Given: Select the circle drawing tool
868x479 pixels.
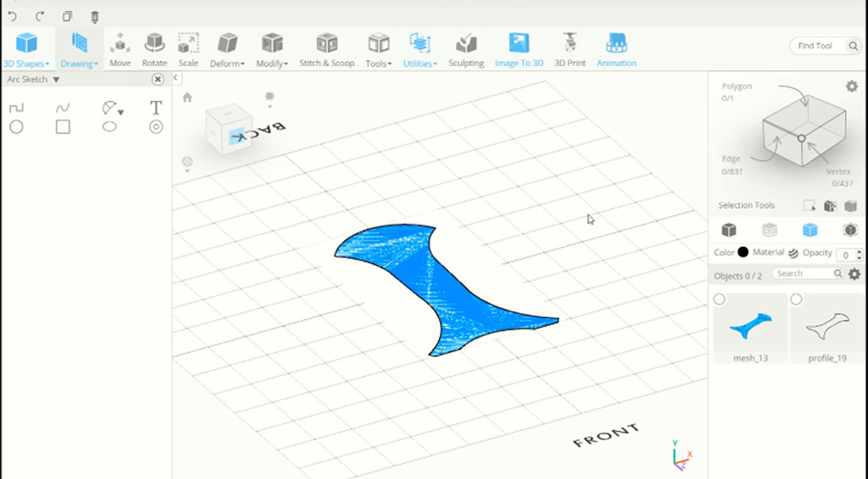Looking at the screenshot, I should 16,127.
